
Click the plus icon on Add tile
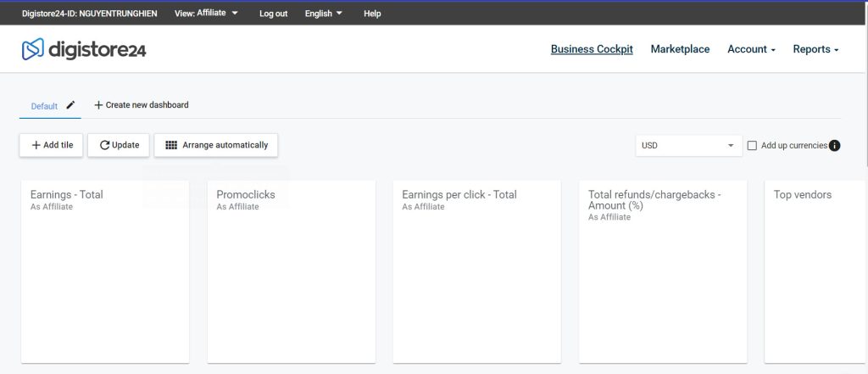coord(36,145)
